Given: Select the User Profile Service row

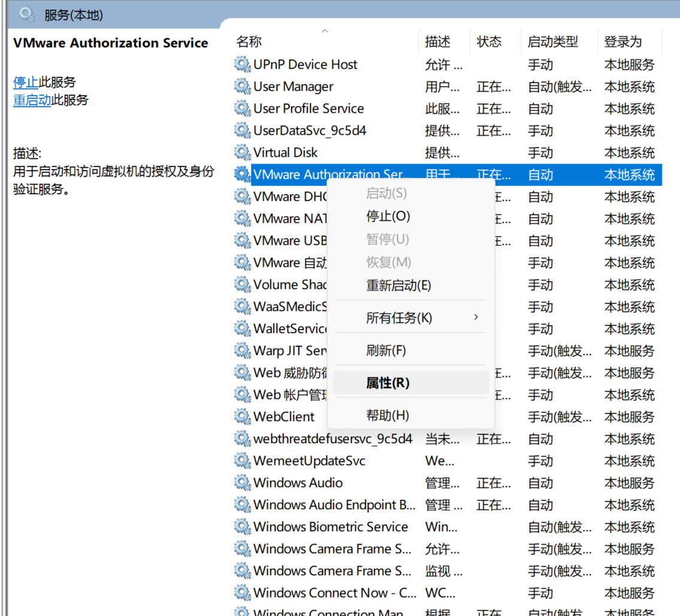Looking at the screenshot, I should tap(448, 108).
